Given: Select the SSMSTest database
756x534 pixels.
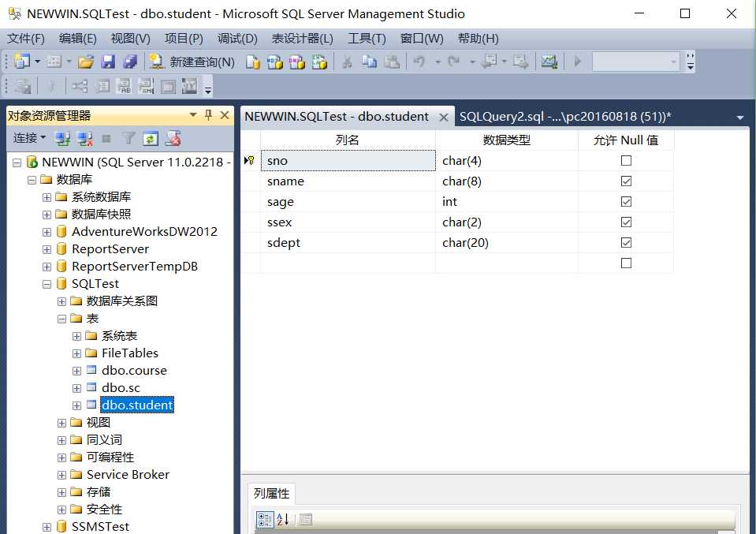Looking at the screenshot, I should 100,526.
